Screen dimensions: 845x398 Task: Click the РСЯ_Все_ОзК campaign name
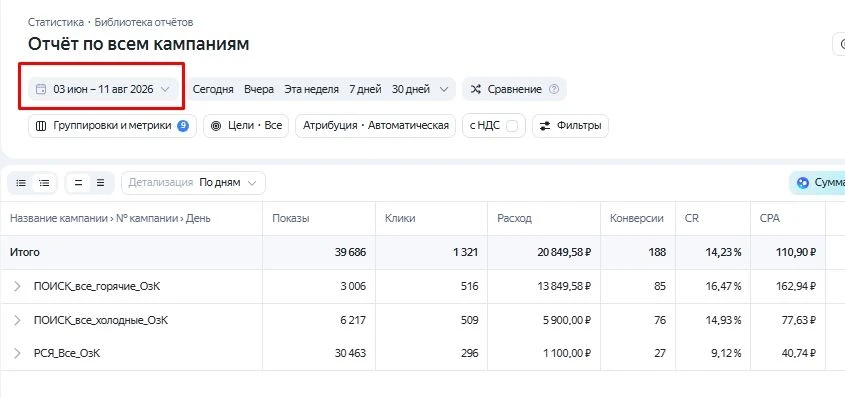(67, 353)
